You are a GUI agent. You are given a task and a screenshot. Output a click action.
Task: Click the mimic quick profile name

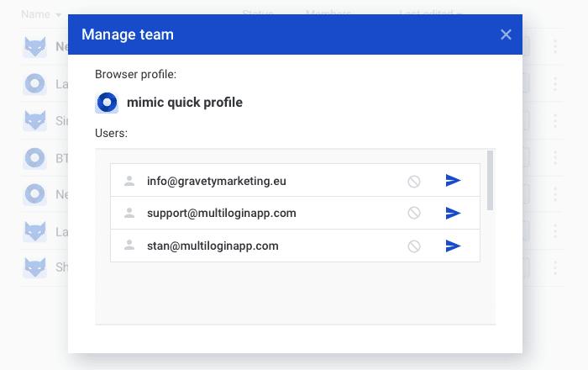[x=185, y=102]
